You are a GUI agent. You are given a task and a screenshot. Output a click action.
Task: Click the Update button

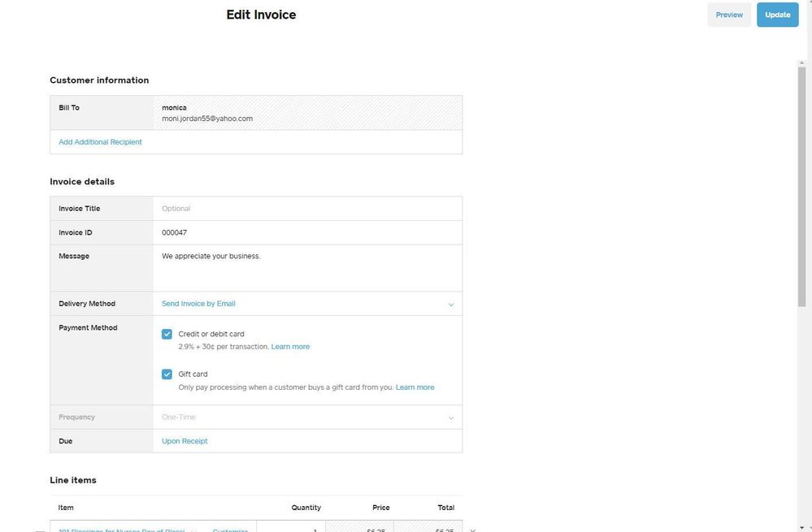(777, 15)
